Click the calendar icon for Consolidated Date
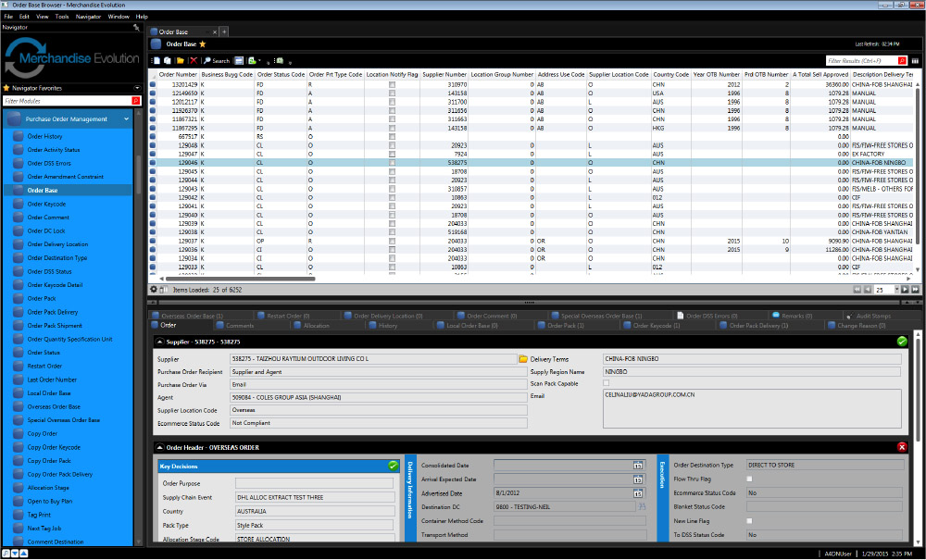926x560 pixels. [638, 466]
